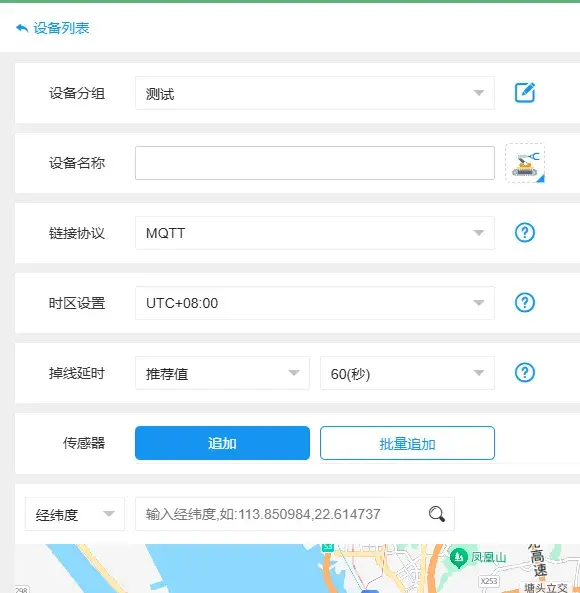The height and width of the screenshot is (593, 580).
Task: Open the 时区设置 dropdown showing UTC+08:00
Action: pos(315,303)
